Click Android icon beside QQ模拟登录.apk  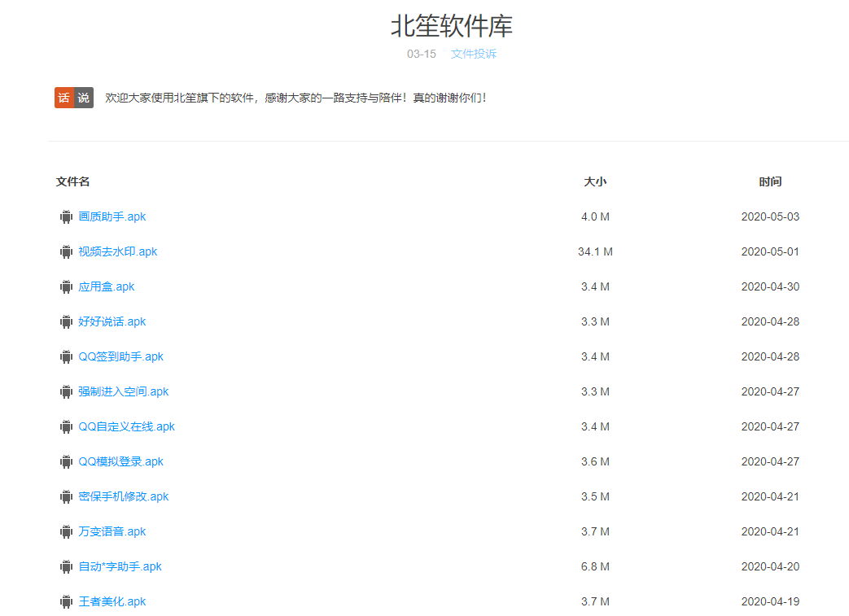pos(66,461)
